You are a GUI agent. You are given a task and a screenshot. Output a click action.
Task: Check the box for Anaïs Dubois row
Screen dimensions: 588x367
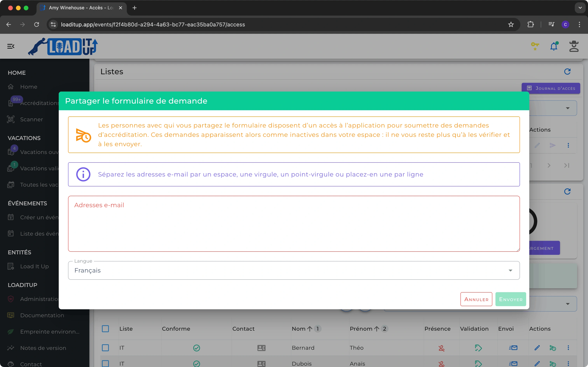105,363
